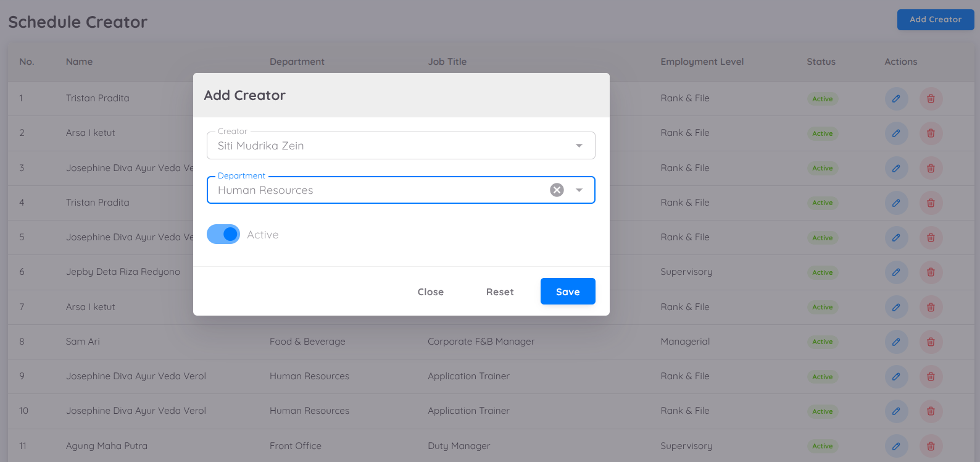Click edit icon for Jepby Deta Riza Redyono
Viewport: 980px width, 462px height.
[896, 272]
